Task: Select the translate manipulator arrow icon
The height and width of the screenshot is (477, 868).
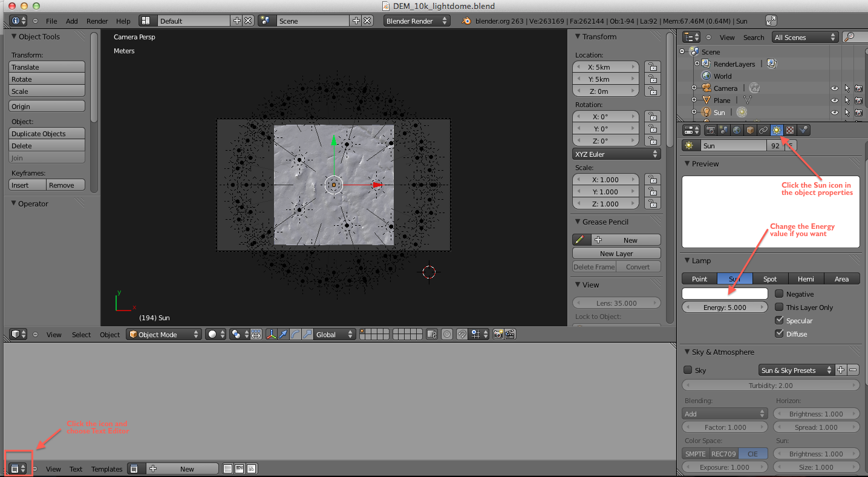Action: pyautogui.click(x=283, y=334)
